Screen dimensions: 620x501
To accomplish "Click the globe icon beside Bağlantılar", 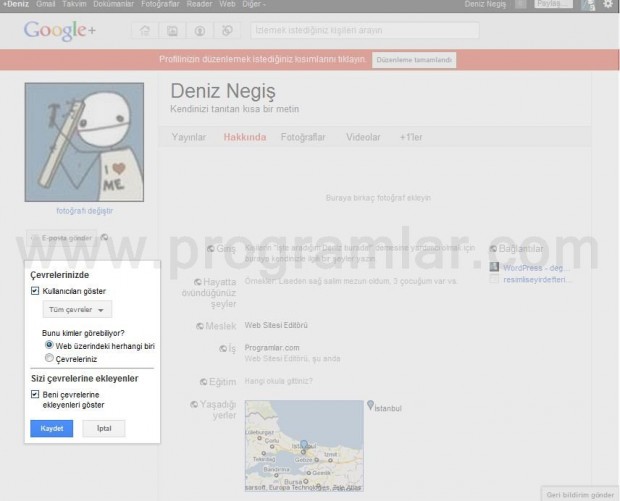I will point(493,248).
